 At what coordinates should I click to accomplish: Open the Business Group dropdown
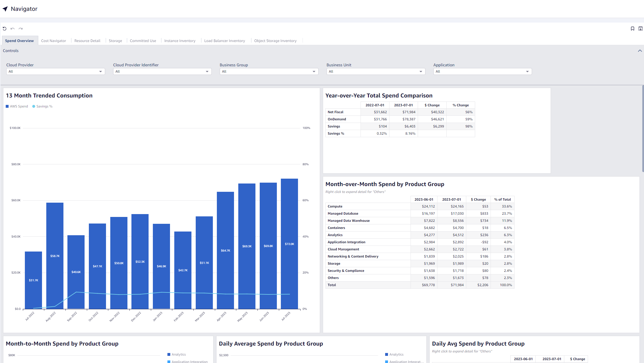tap(269, 71)
